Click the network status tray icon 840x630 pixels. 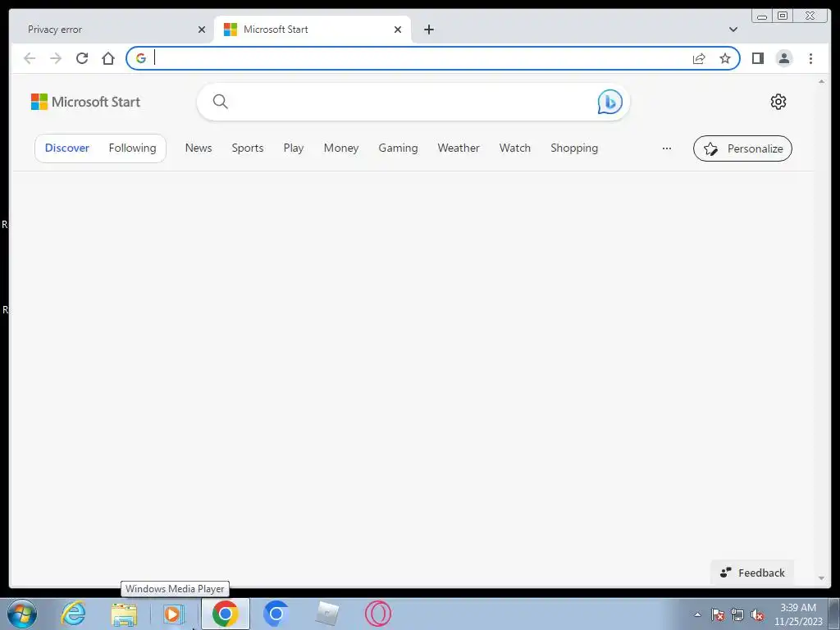[737, 614]
